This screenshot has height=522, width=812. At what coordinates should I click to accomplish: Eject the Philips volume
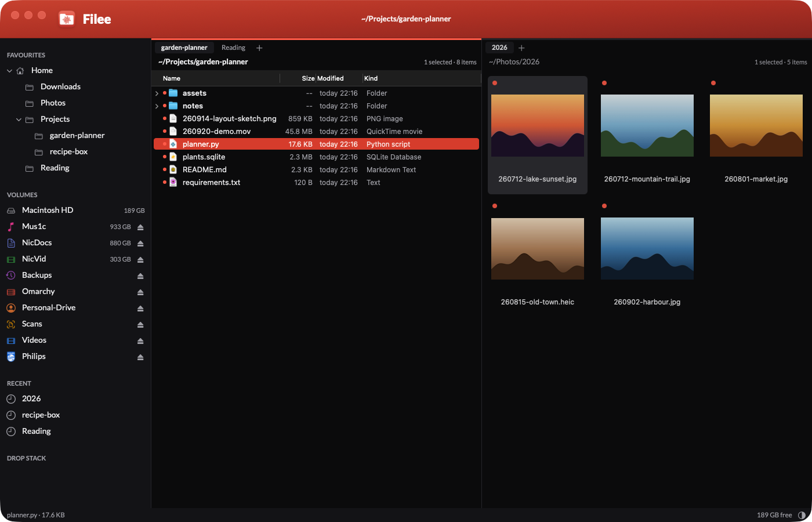coord(140,357)
